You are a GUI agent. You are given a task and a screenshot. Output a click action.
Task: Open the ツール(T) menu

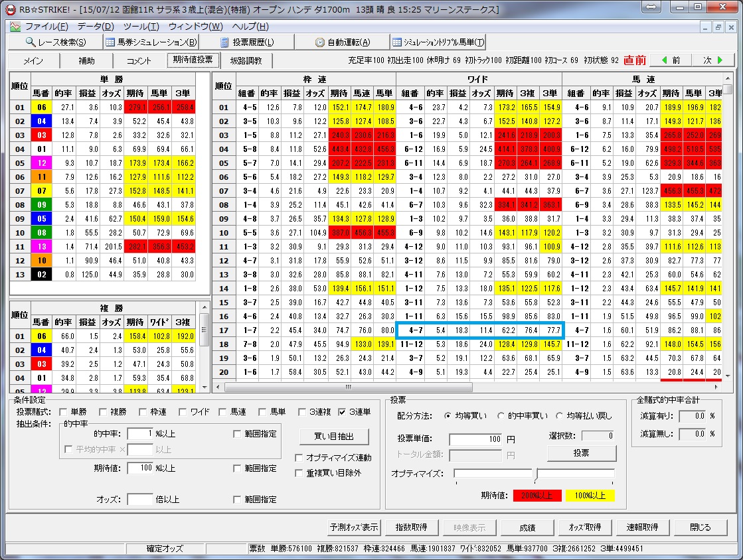[x=141, y=27]
